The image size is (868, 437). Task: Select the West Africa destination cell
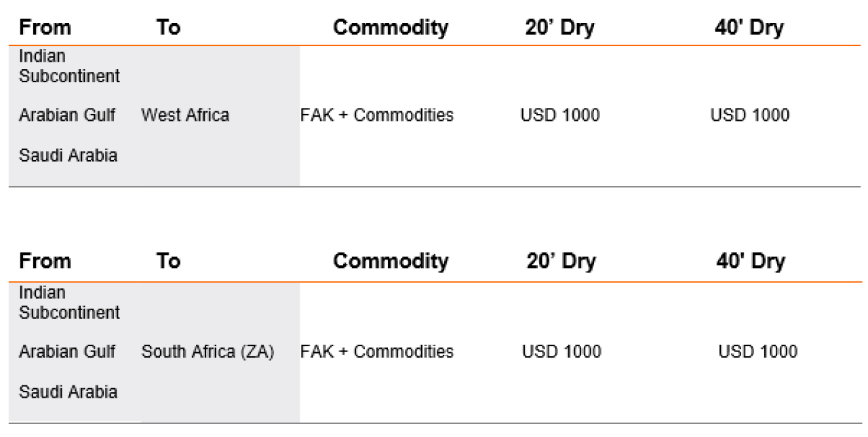point(185,115)
